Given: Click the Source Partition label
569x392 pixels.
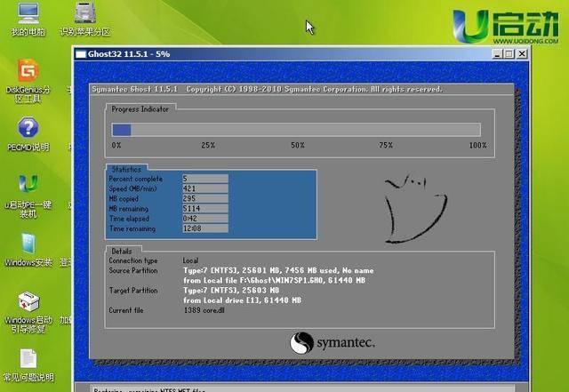Looking at the screenshot, I should point(133,271).
